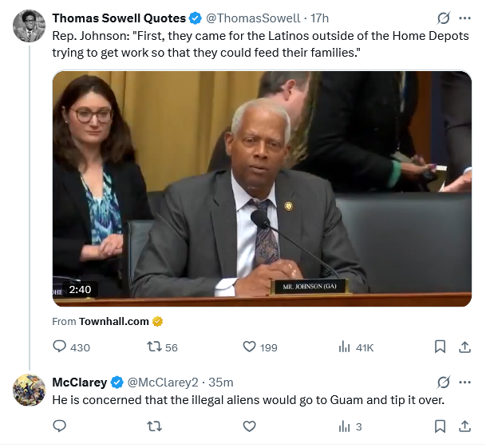Share the Thomas Sowell Quotes post
This screenshot has width=486, height=448.
[x=464, y=347]
